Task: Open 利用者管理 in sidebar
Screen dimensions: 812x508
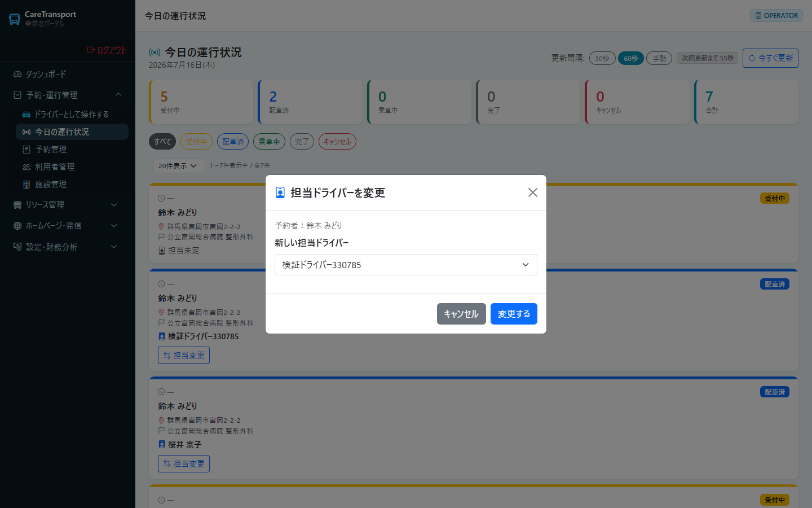Action: tap(72, 167)
